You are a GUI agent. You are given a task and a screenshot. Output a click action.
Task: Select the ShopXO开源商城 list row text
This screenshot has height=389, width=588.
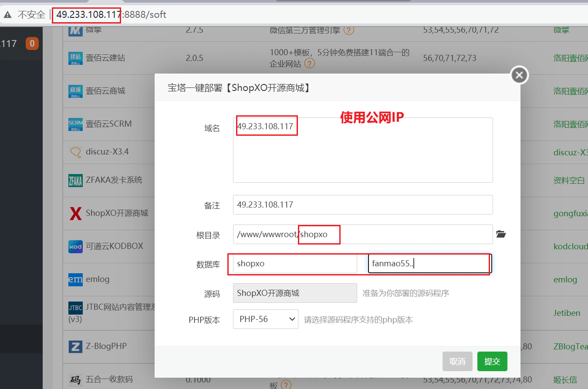click(x=117, y=213)
